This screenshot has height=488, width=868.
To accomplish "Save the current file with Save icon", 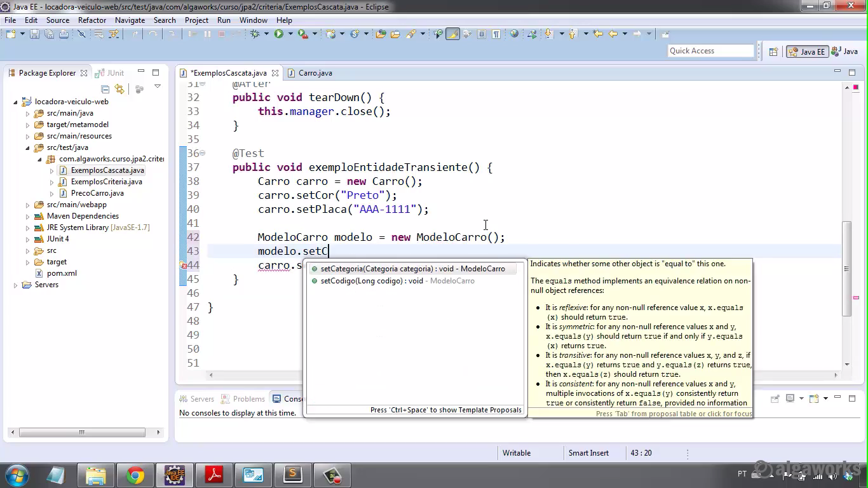I will coord(34,34).
